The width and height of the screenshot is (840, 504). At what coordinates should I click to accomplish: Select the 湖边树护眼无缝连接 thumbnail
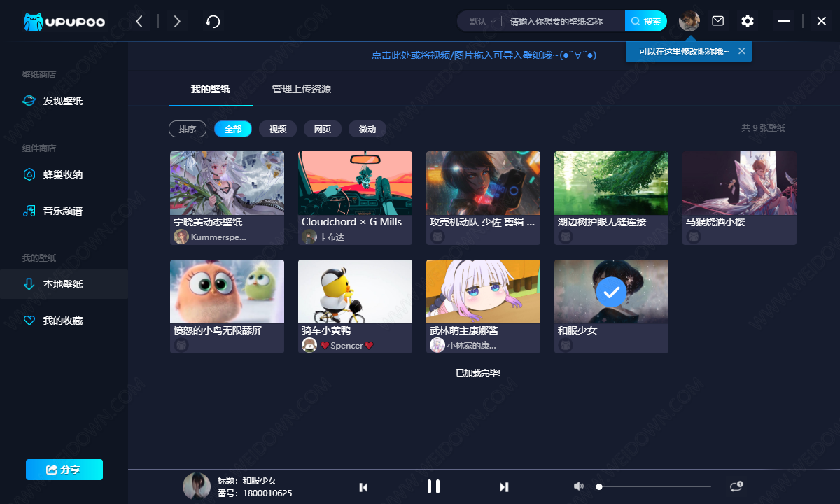(611, 183)
